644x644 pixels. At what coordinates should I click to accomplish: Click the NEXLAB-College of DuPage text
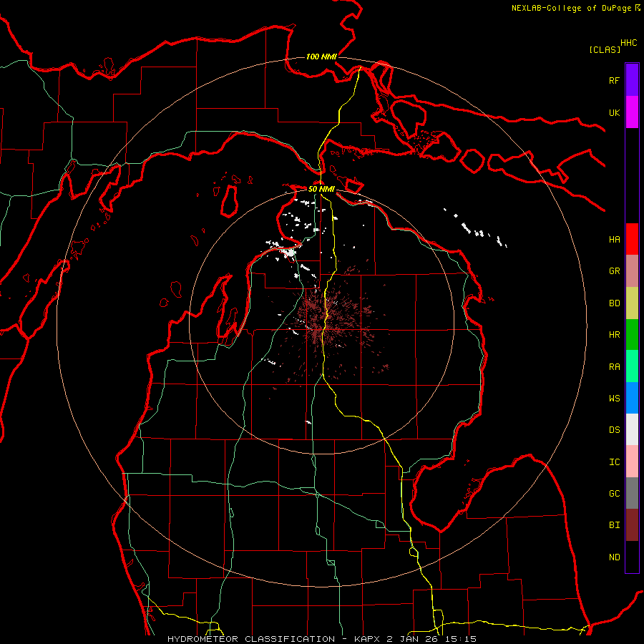tap(571, 8)
